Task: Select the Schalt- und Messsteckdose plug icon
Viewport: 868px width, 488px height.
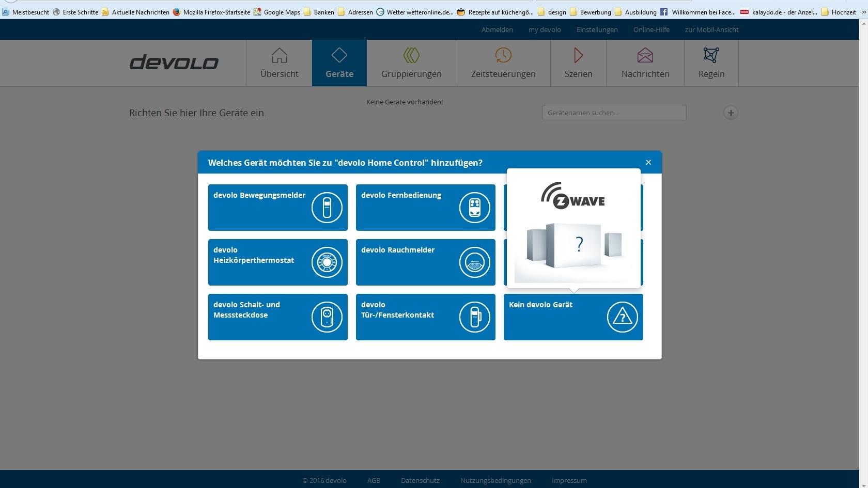Action: (327, 317)
